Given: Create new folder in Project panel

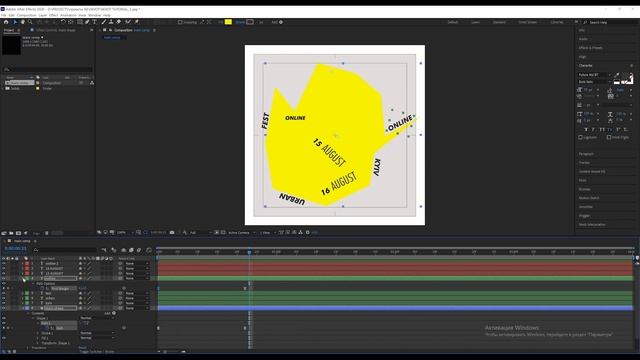Looking at the screenshot, I should pos(11,233).
